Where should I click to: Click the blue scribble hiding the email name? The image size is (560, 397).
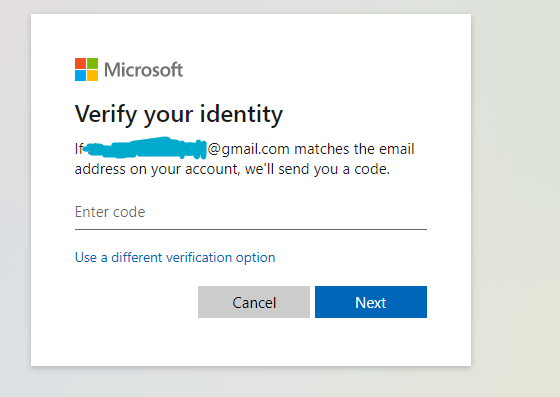pos(146,148)
